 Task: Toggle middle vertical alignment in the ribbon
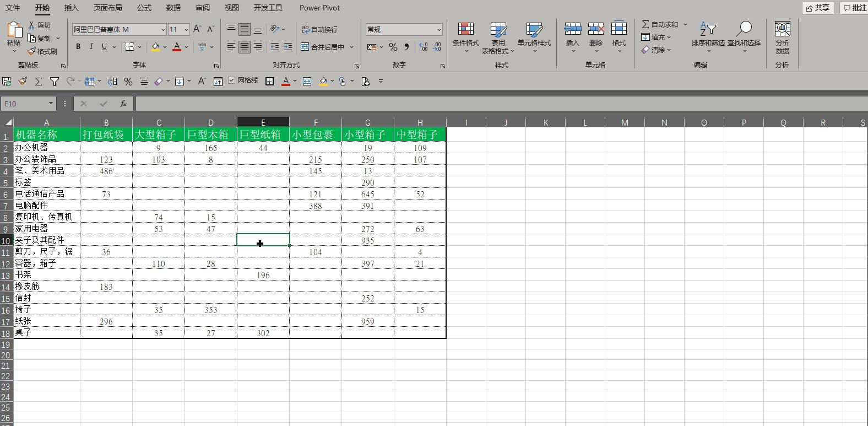click(x=245, y=29)
